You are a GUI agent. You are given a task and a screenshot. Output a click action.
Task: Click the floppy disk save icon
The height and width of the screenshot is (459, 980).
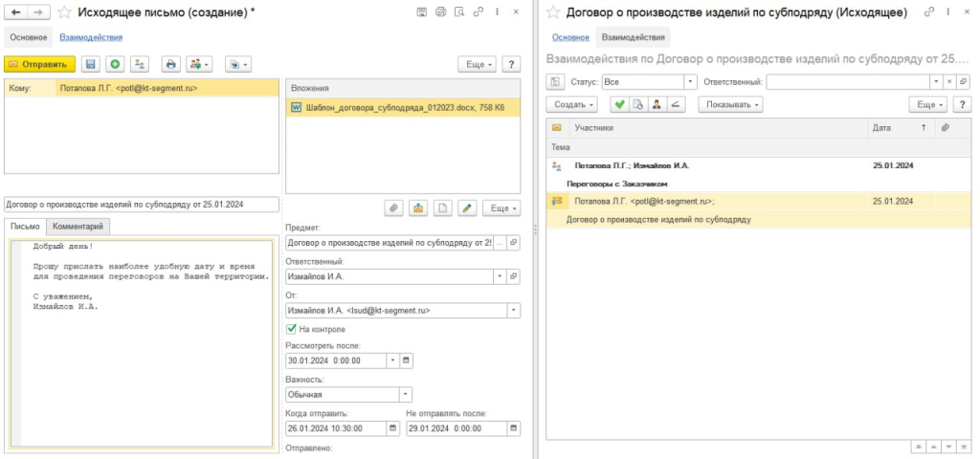point(91,64)
